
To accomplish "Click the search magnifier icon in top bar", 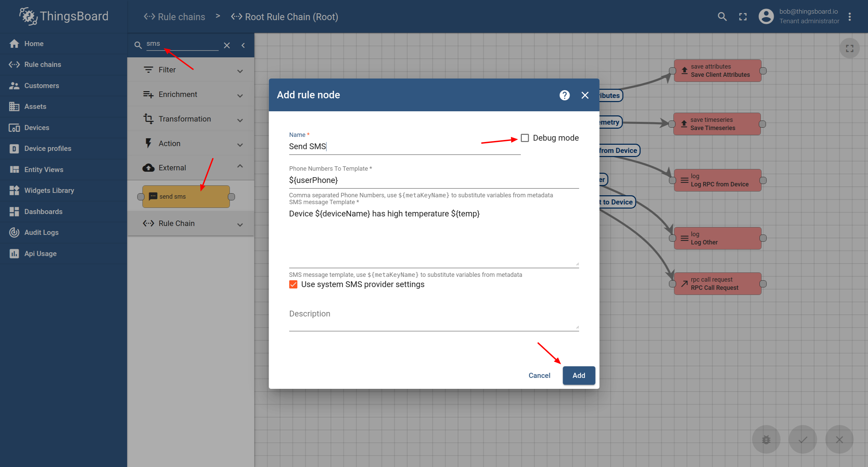I will [x=722, y=16].
